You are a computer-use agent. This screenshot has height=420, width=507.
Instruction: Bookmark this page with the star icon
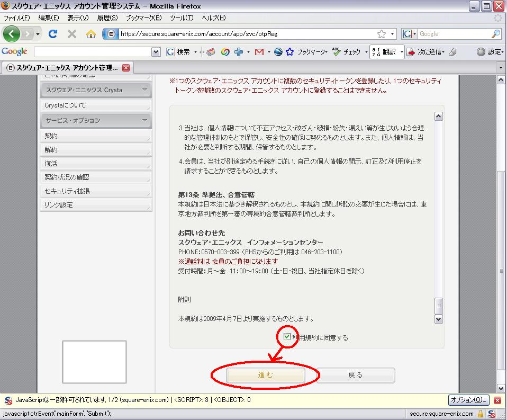tap(382, 34)
